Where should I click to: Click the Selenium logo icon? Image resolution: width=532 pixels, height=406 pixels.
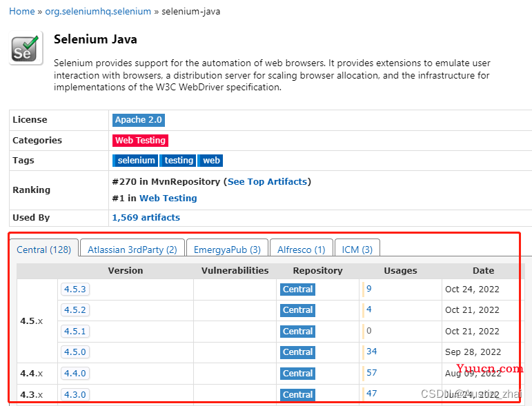26,48
